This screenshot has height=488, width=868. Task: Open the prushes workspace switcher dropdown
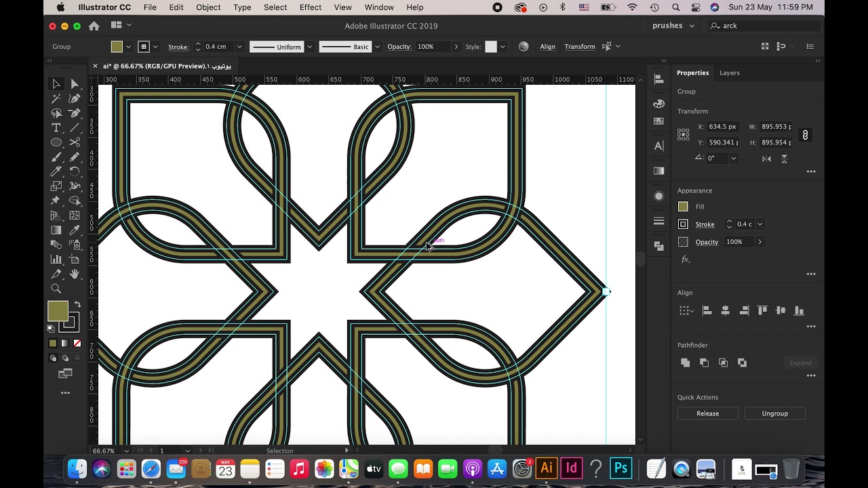tap(673, 26)
